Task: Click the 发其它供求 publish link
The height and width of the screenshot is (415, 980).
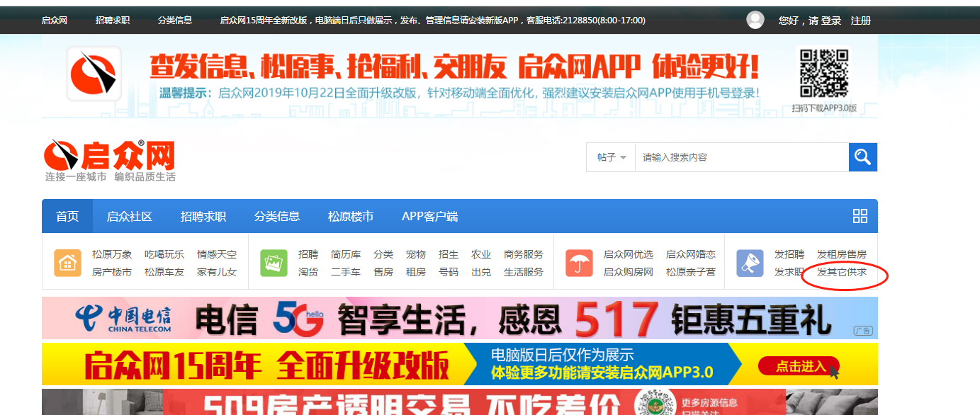Action: (842, 272)
